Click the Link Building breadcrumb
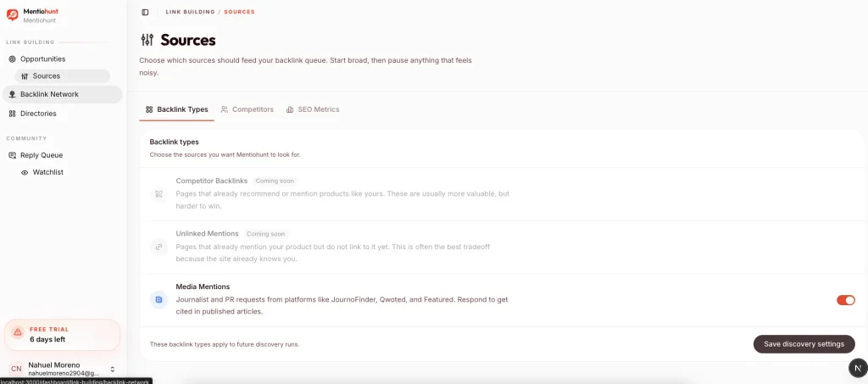 coord(190,12)
